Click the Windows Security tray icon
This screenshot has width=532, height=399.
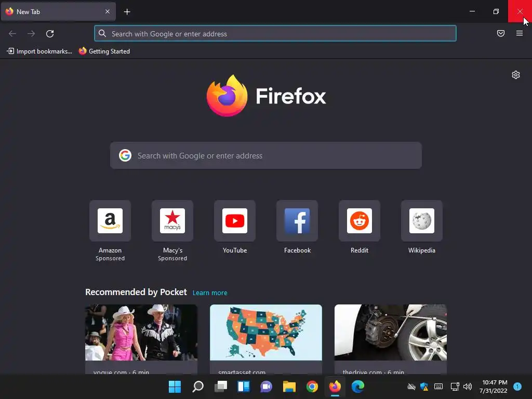pyautogui.click(x=424, y=387)
